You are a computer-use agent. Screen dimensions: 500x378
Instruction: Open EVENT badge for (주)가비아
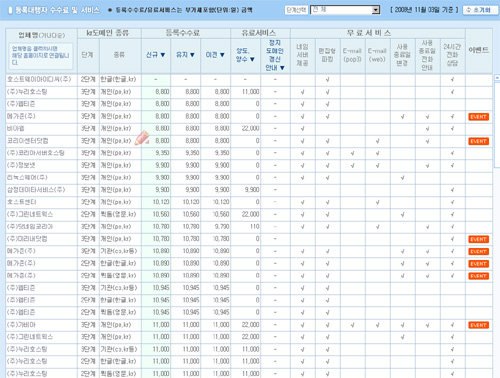click(478, 325)
